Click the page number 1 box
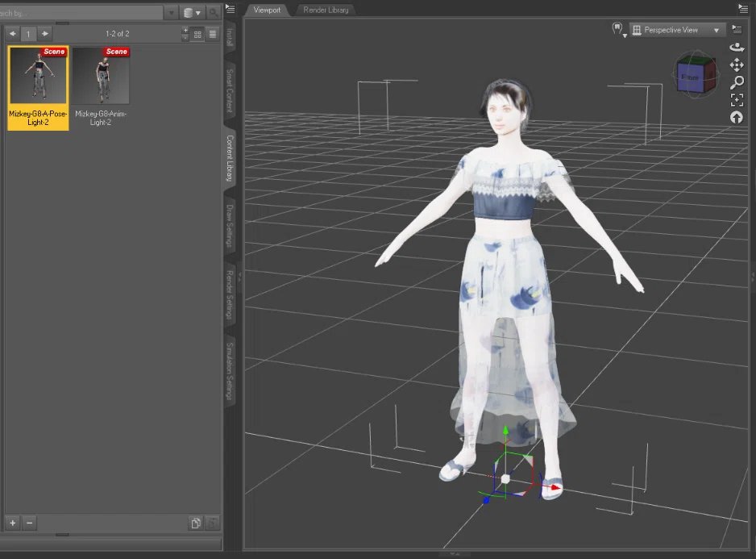 (x=28, y=34)
